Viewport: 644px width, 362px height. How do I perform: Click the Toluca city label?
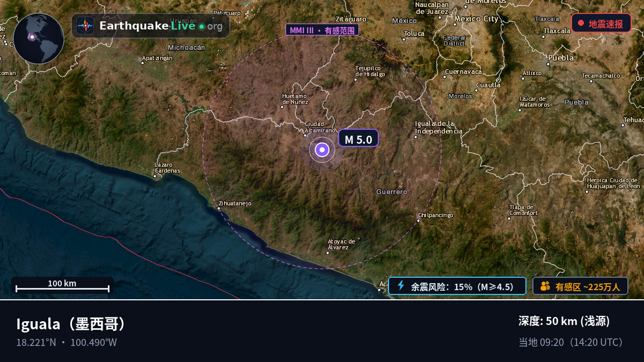(414, 33)
